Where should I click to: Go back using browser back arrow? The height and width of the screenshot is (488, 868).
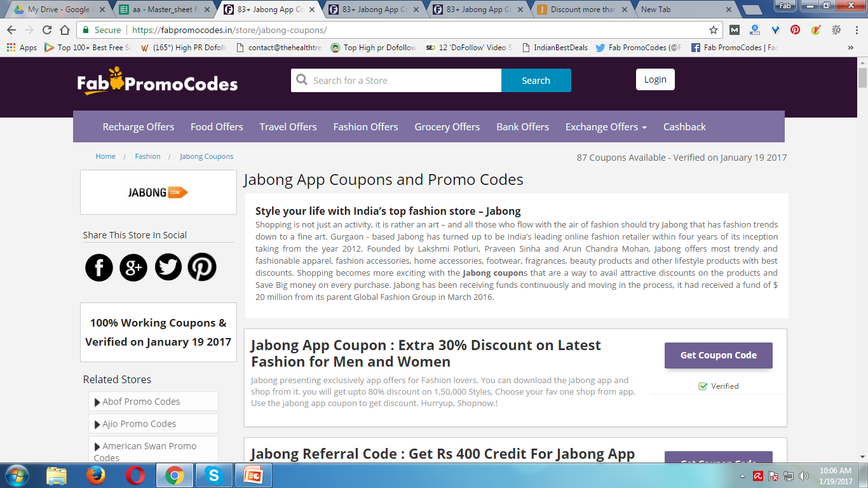[x=11, y=30]
